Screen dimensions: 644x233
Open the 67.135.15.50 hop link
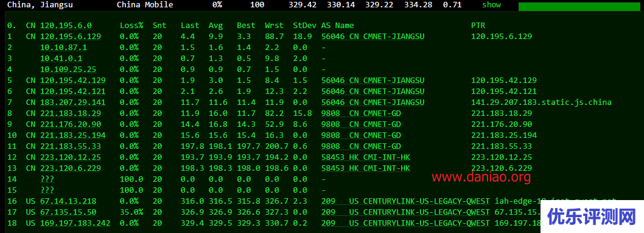pyautogui.click(x=68, y=212)
